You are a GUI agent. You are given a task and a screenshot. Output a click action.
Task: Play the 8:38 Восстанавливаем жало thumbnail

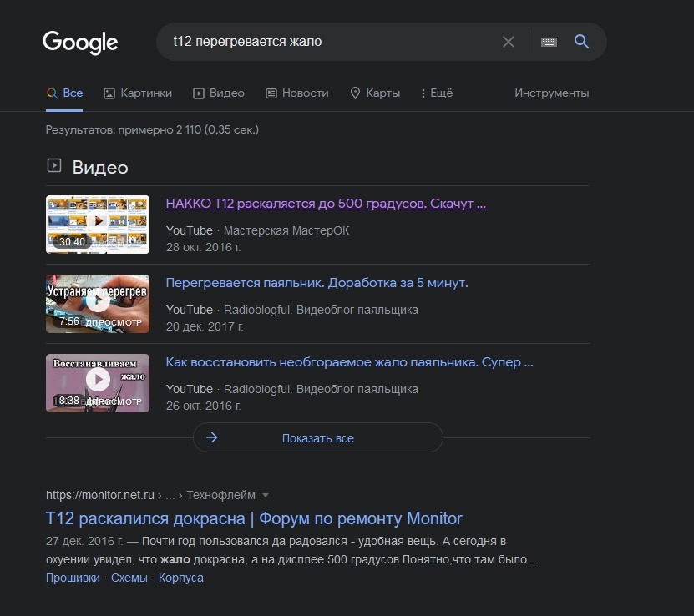point(98,383)
